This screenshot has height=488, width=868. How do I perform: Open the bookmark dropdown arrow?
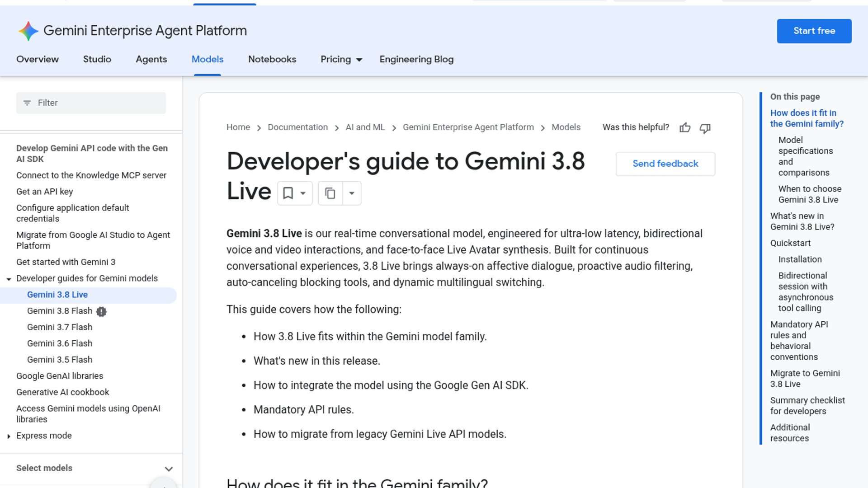[303, 193]
